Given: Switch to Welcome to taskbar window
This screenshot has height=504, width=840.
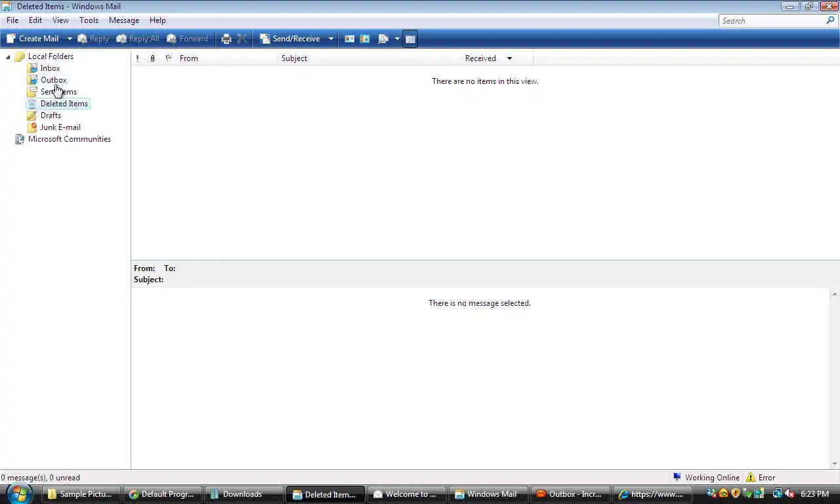Looking at the screenshot, I should [x=406, y=494].
